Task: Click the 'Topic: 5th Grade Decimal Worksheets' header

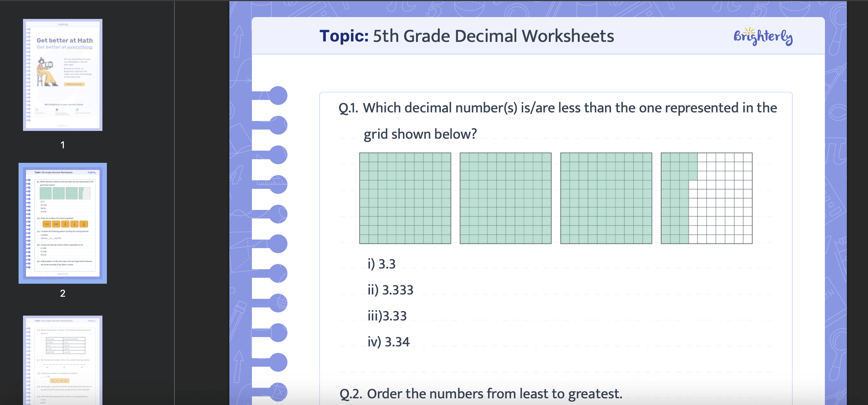Action: coord(467,36)
